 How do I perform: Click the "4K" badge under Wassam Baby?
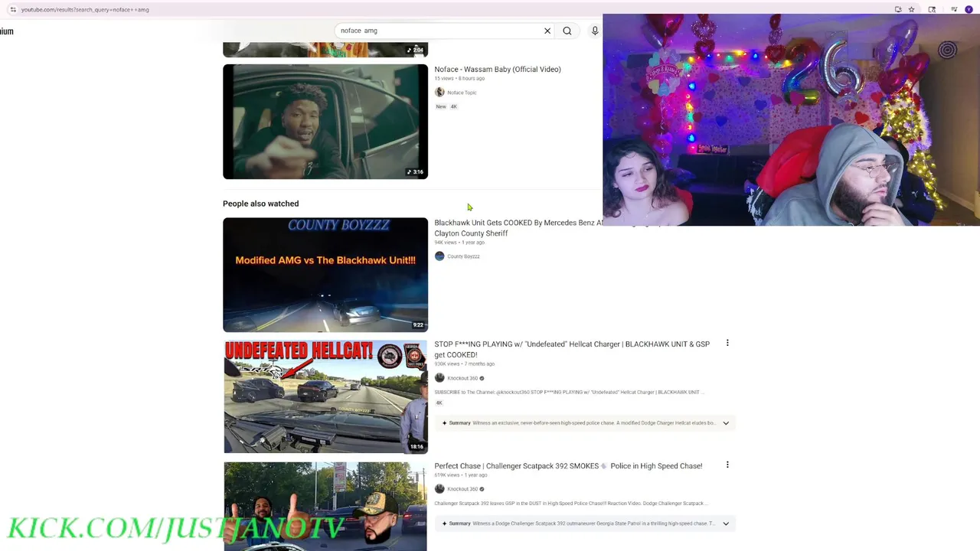click(x=453, y=106)
